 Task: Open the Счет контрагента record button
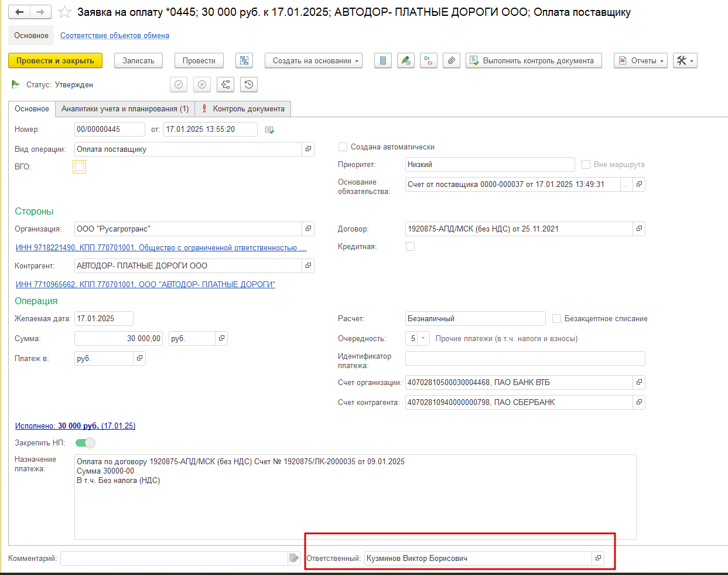(x=639, y=402)
